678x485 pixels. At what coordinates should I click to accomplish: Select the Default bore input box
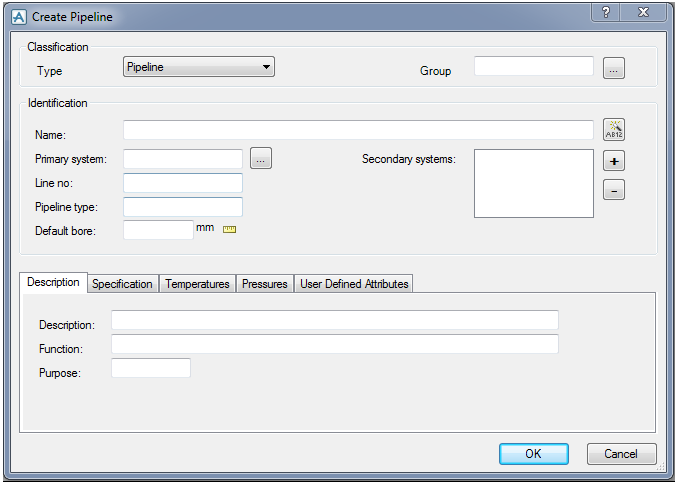158,230
